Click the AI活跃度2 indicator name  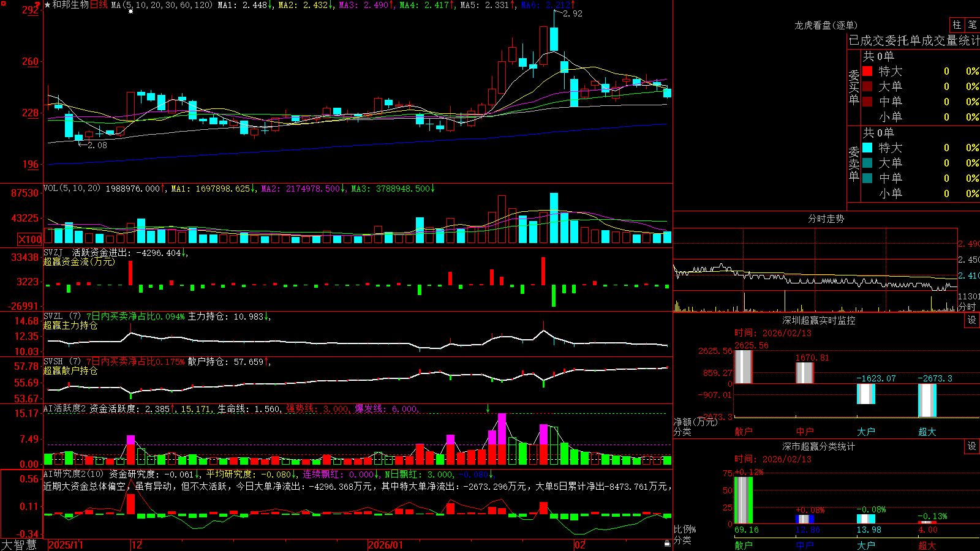[65, 408]
